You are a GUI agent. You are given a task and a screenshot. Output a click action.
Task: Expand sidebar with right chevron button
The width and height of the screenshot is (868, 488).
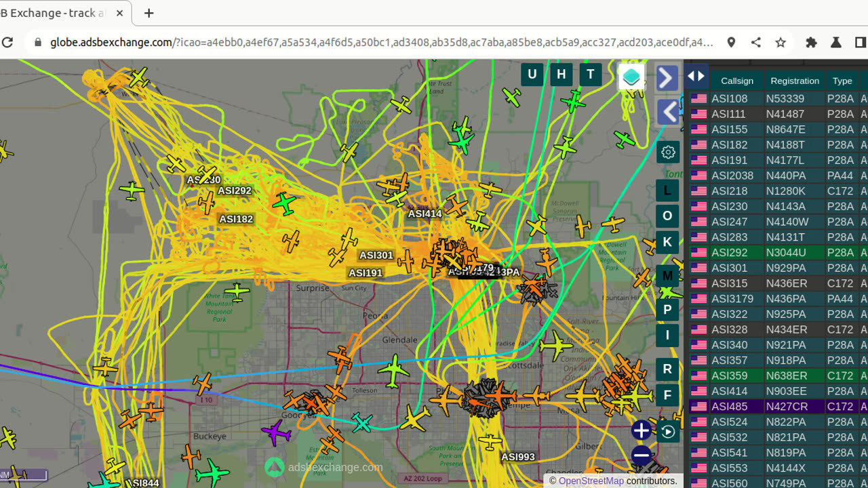click(667, 78)
